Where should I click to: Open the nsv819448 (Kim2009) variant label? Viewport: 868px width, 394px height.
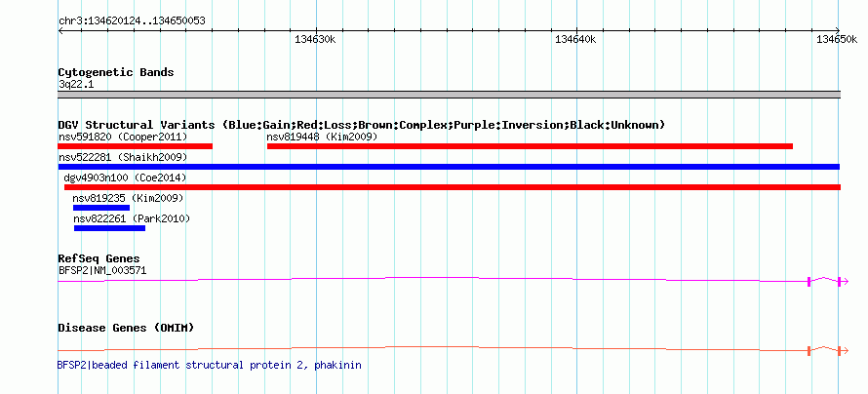[x=322, y=137]
